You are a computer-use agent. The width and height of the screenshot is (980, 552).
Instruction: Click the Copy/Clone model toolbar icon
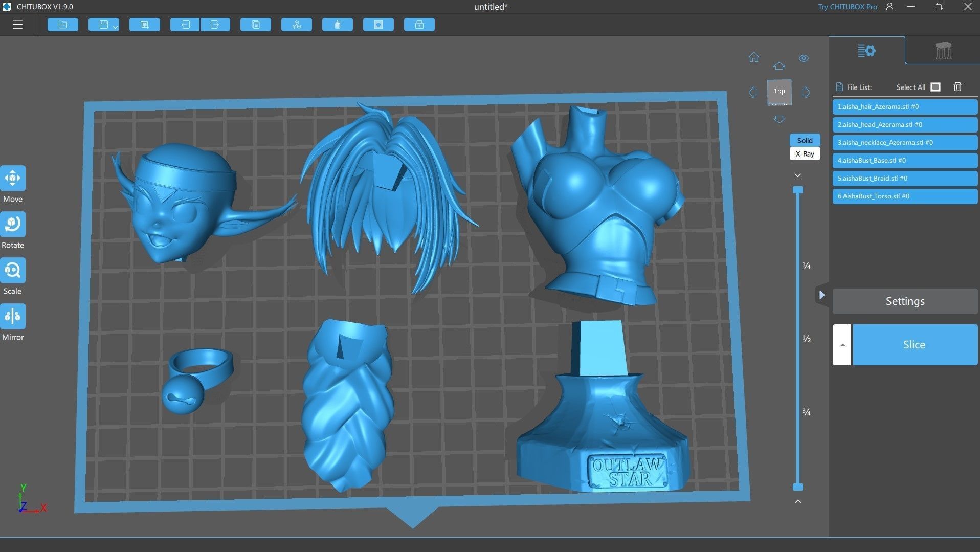click(256, 25)
